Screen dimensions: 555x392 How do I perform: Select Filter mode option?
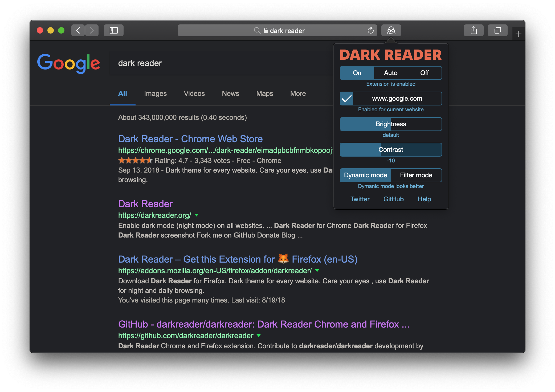coord(416,175)
